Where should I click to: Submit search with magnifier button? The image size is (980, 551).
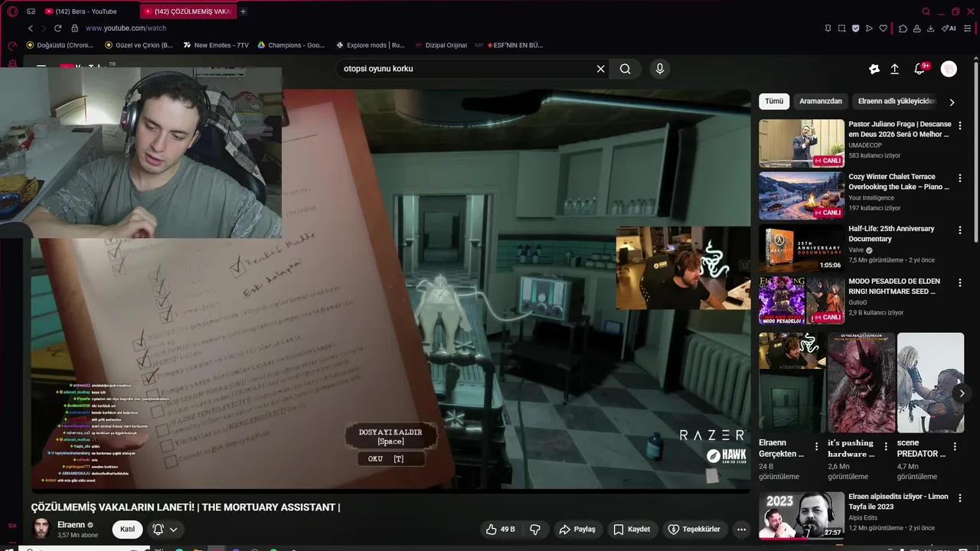[626, 69]
